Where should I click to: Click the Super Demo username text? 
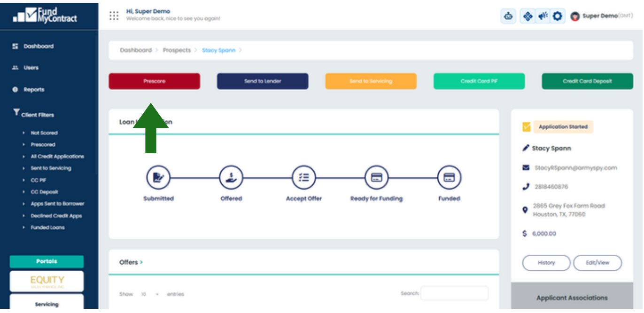coord(600,16)
